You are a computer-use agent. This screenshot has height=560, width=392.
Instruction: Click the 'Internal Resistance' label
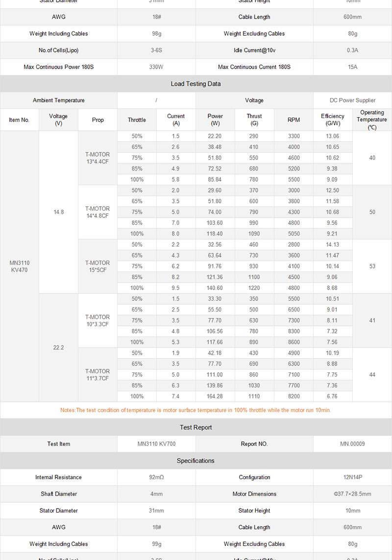(59, 478)
